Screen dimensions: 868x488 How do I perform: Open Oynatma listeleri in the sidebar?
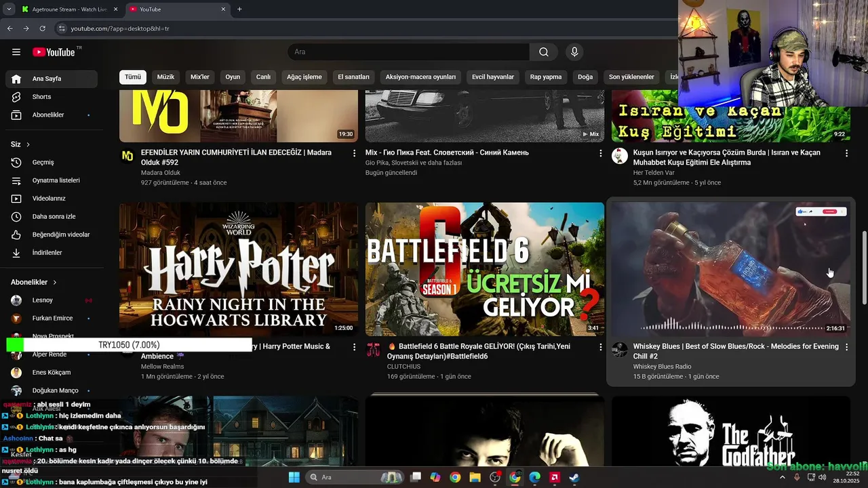click(x=52, y=180)
